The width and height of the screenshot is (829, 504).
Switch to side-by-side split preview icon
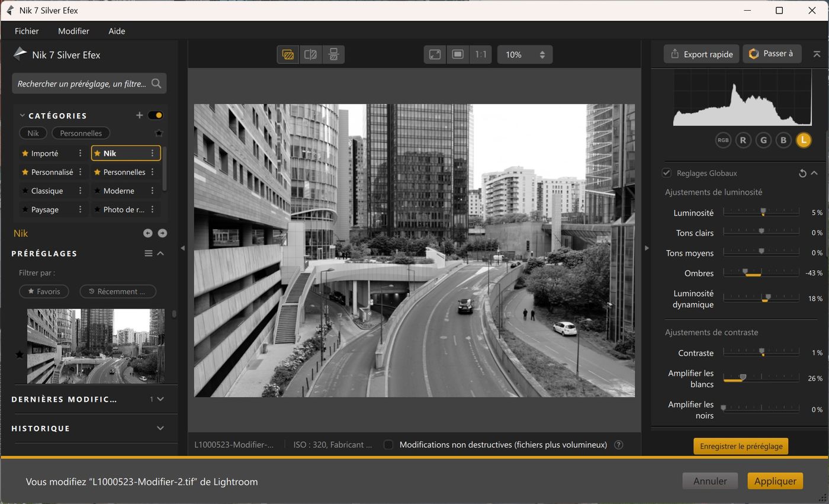(x=310, y=54)
